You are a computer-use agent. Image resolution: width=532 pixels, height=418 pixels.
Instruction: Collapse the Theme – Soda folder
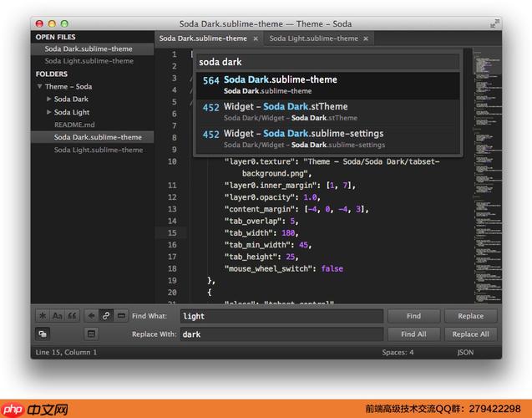coord(40,86)
